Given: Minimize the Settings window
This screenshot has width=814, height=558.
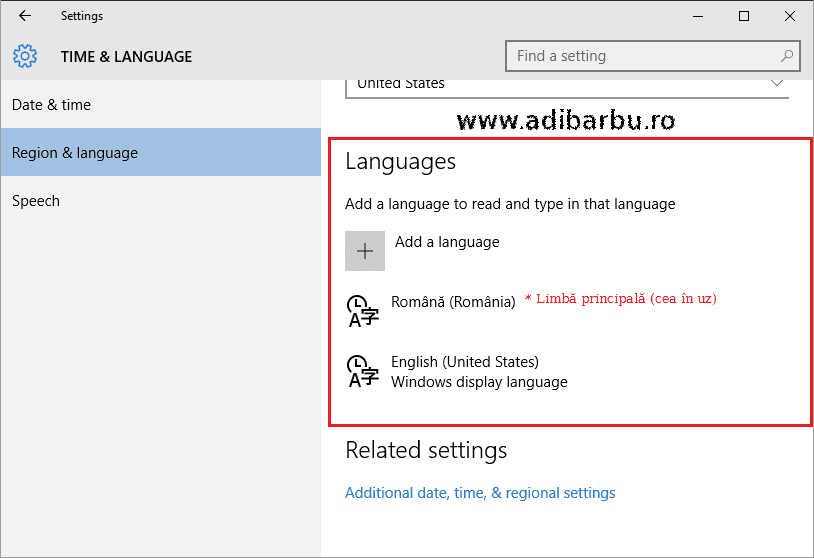Looking at the screenshot, I should [698, 16].
